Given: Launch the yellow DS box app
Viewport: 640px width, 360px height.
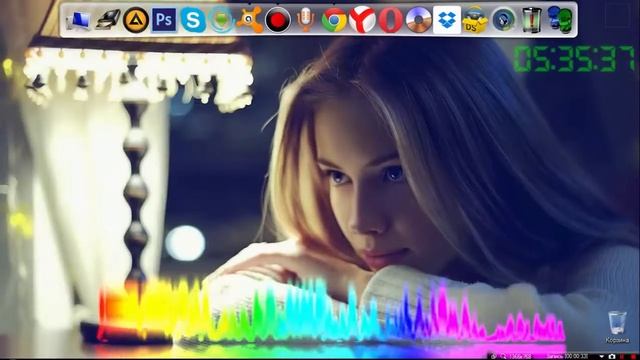Looking at the screenshot, I should coord(475,20).
